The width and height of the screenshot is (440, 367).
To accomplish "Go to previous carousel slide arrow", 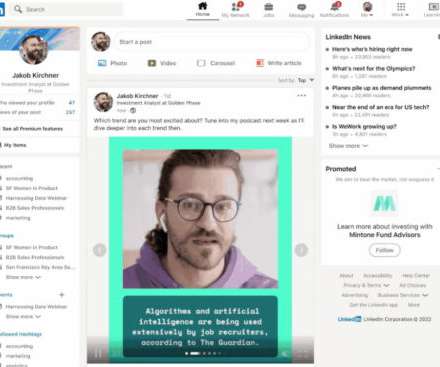I will [x=99, y=250].
